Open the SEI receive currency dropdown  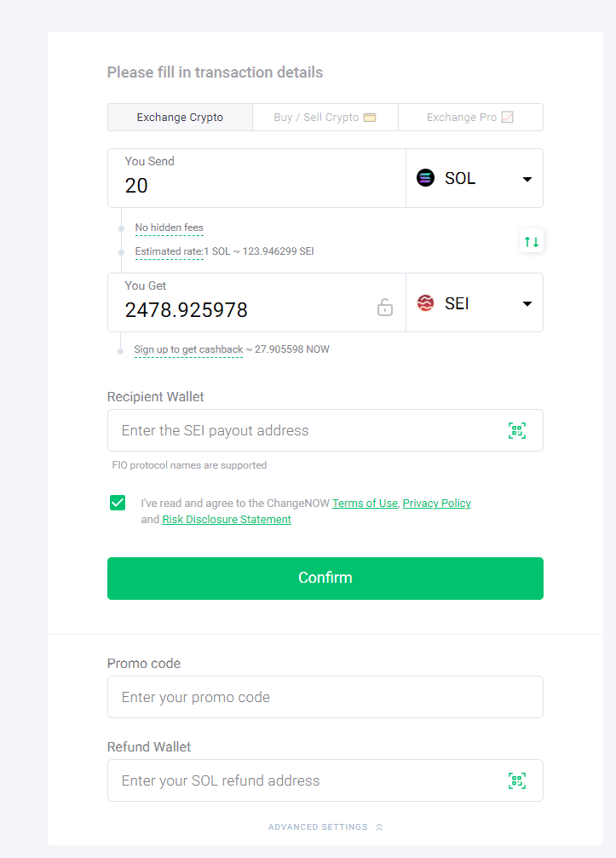[527, 304]
